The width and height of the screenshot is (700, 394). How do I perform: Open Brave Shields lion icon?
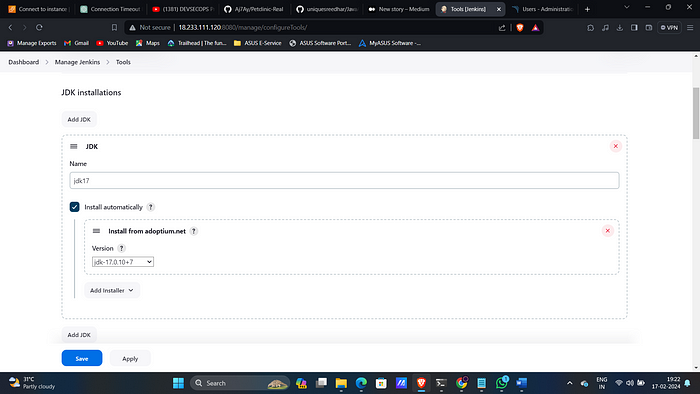(520, 28)
